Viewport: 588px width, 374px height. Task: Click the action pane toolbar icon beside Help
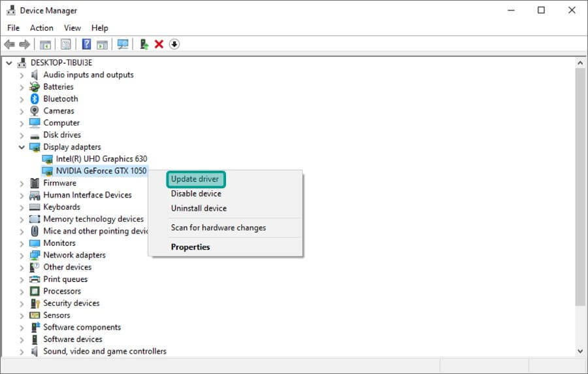[102, 44]
